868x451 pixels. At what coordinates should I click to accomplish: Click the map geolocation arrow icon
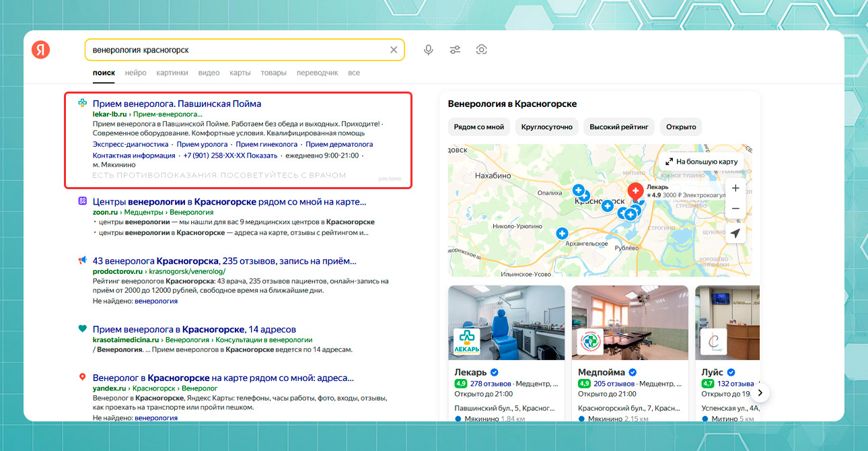tap(735, 234)
